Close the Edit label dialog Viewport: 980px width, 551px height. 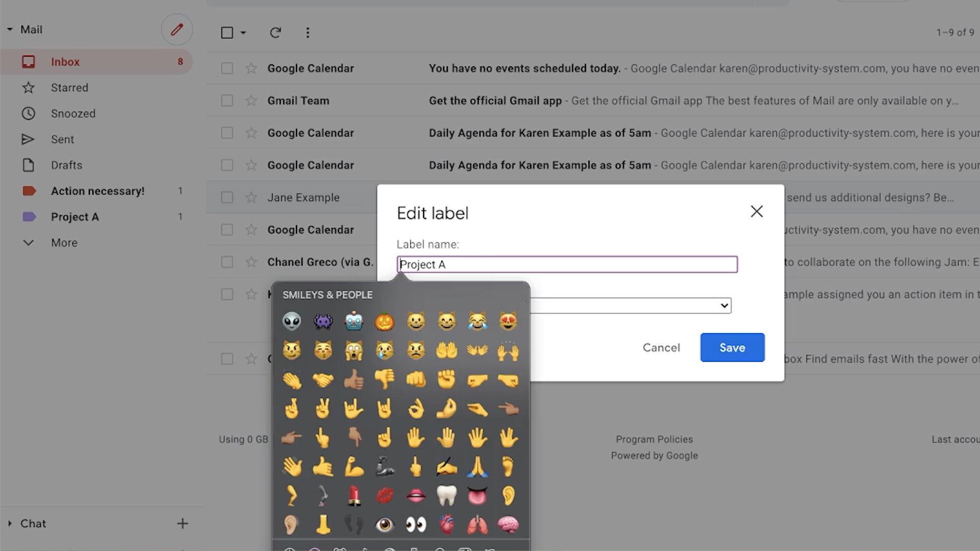(756, 212)
